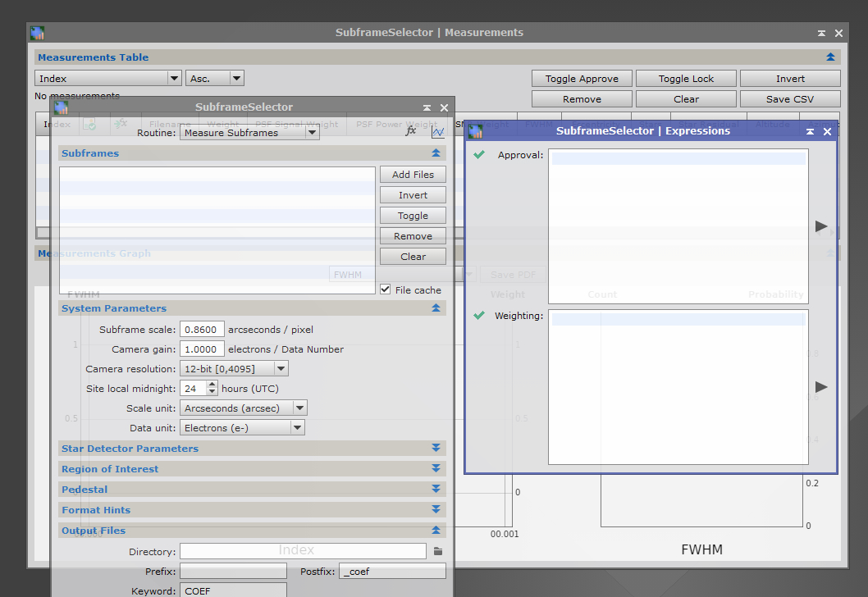Viewport: 868px width, 597px height.
Task: Click the Subframe scale input field
Action: pos(202,330)
